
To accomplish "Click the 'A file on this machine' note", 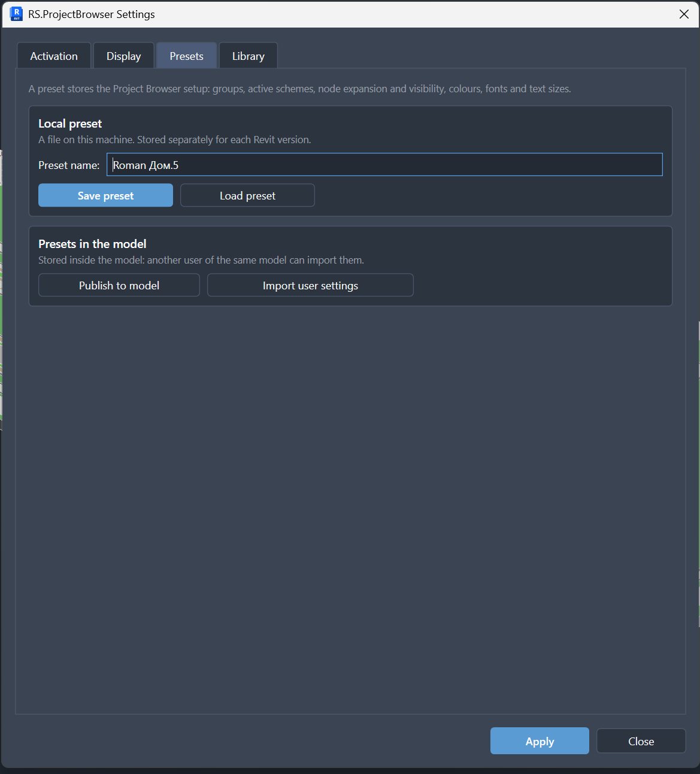I will pyautogui.click(x=175, y=140).
